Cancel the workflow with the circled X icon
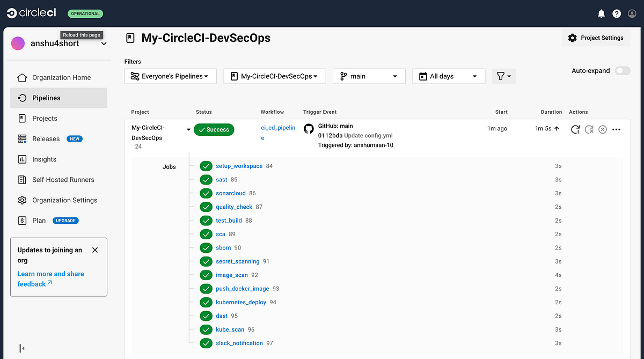Viewport: 644px width, 359px height. point(602,129)
